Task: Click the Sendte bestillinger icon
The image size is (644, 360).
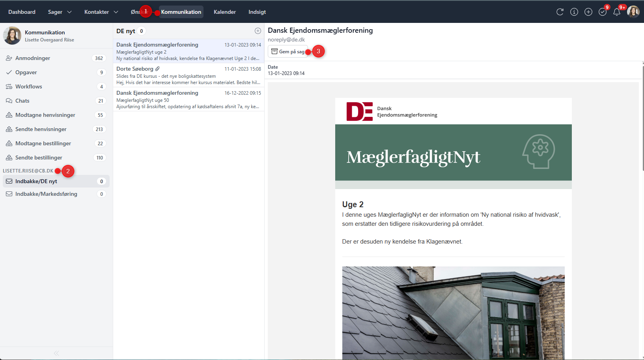Action: pyautogui.click(x=9, y=157)
